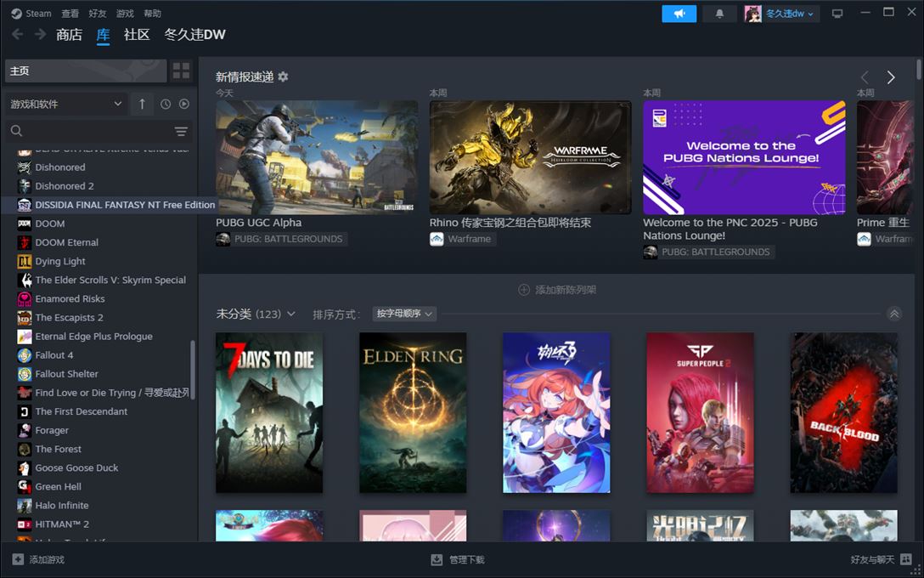Viewport: 924px width, 578px height.
Task: Switch to the 商店 tab
Action: 69,35
